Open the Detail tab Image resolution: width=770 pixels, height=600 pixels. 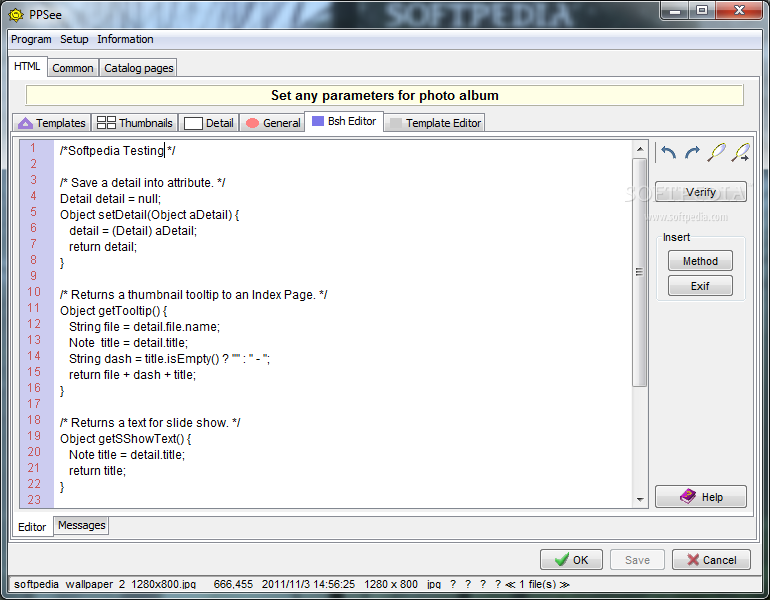click(209, 123)
